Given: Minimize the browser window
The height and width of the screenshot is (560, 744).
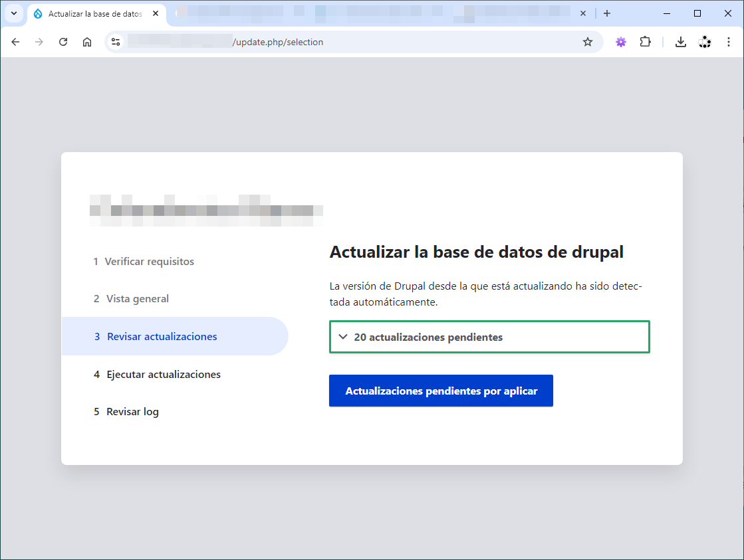Looking at the screenshot, I should pos(667,13).
